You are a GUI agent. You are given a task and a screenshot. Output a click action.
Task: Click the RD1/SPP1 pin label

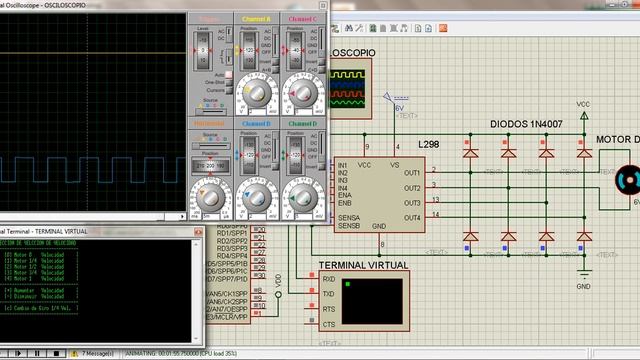pos(231,233)
